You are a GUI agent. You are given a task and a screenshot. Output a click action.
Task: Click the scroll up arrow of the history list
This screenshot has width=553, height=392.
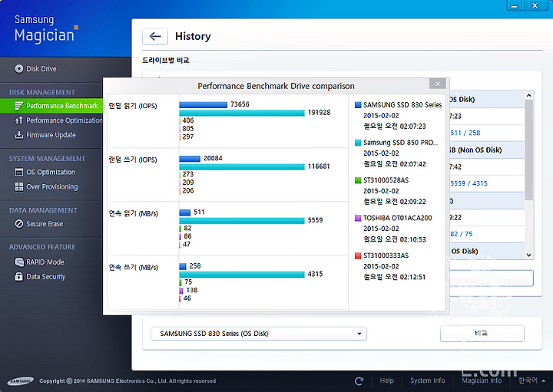coord(528,95)
